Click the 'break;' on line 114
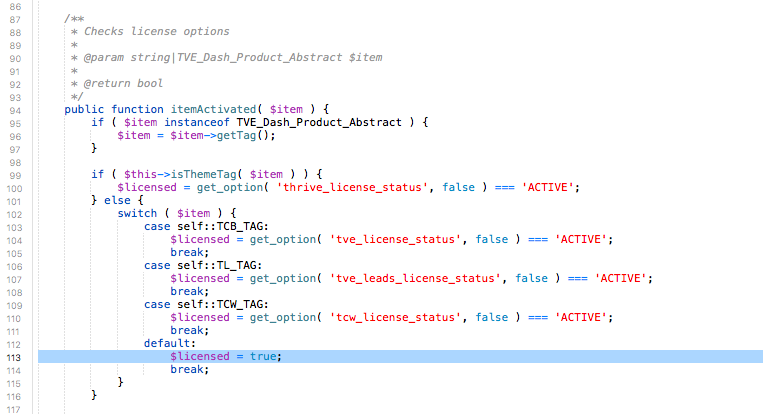764x414 pixels. point(190,369)
